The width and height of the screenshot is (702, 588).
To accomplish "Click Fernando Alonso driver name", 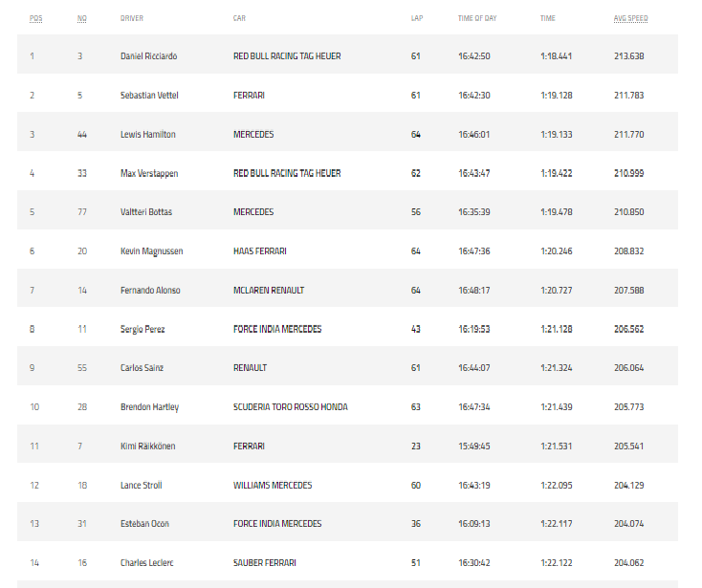I will point(150,291).
